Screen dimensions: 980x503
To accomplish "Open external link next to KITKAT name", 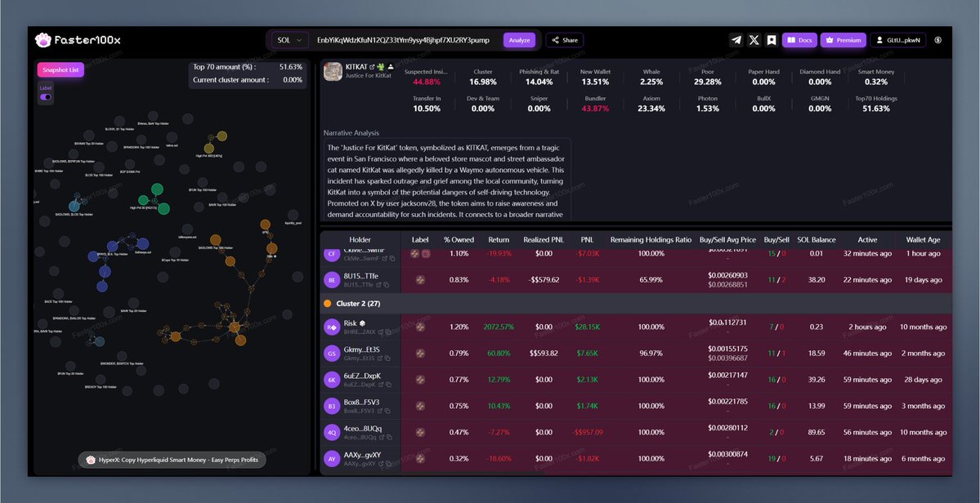I will click(373, 67).
